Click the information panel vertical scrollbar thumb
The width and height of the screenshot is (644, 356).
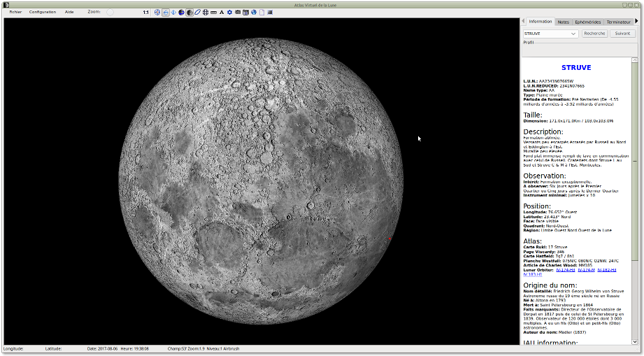coord(635,161)
